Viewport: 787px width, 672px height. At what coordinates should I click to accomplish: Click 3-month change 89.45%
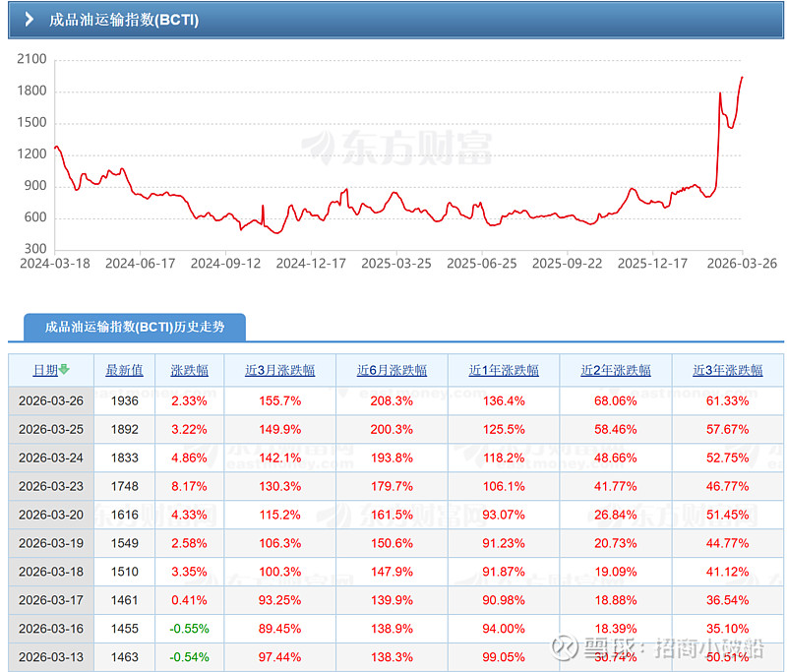280,629
